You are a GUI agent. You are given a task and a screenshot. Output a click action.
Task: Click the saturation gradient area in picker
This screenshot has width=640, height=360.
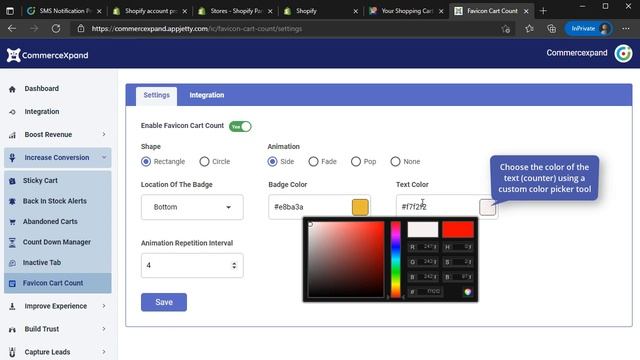tap(346, 260)
